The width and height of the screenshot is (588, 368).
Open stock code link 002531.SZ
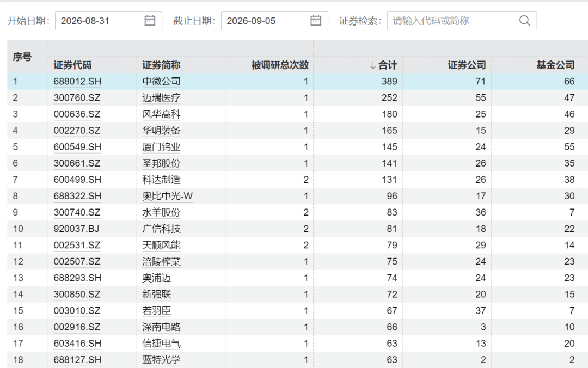point(77,246)
